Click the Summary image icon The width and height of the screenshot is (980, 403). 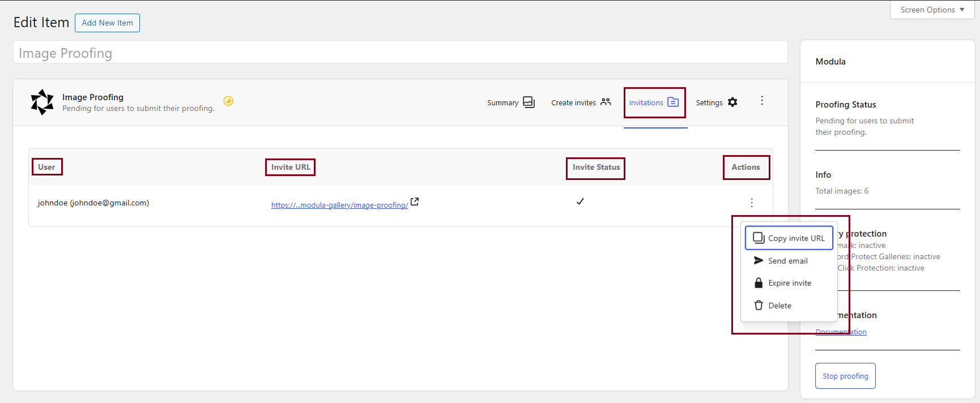529,102
